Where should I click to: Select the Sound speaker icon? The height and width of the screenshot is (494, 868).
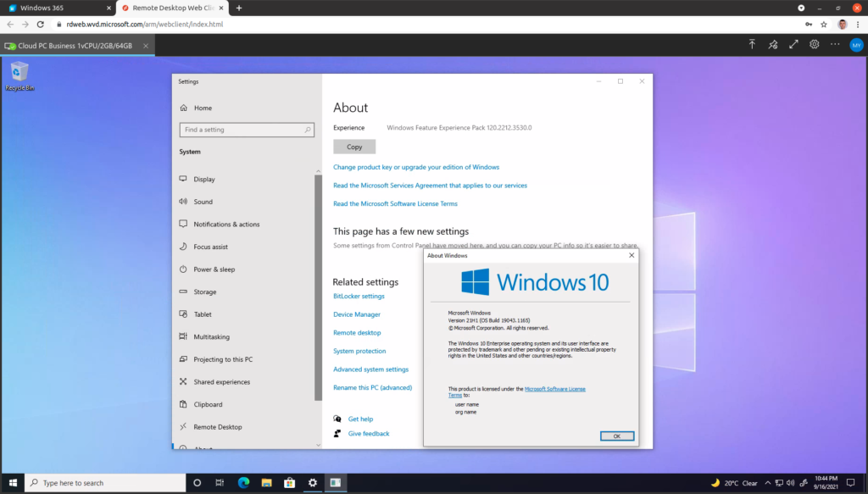point(183,202)
